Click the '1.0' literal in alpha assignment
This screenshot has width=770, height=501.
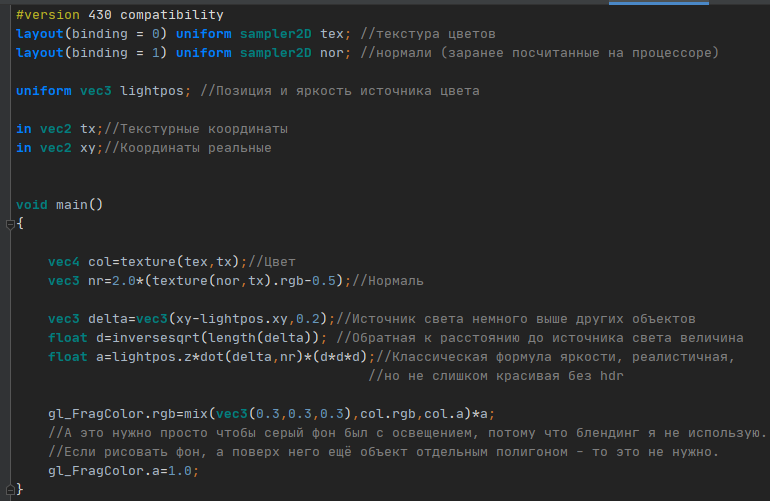coord(180,471)
